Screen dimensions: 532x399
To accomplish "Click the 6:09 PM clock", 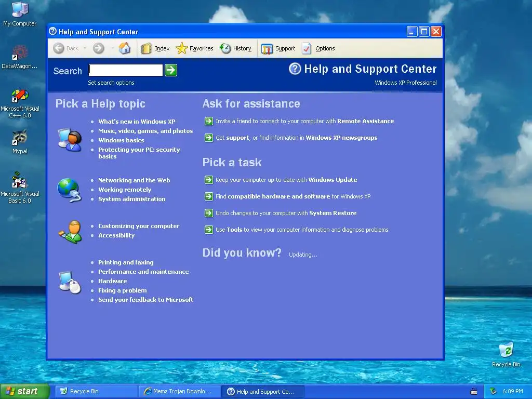I will click(512, 391).
